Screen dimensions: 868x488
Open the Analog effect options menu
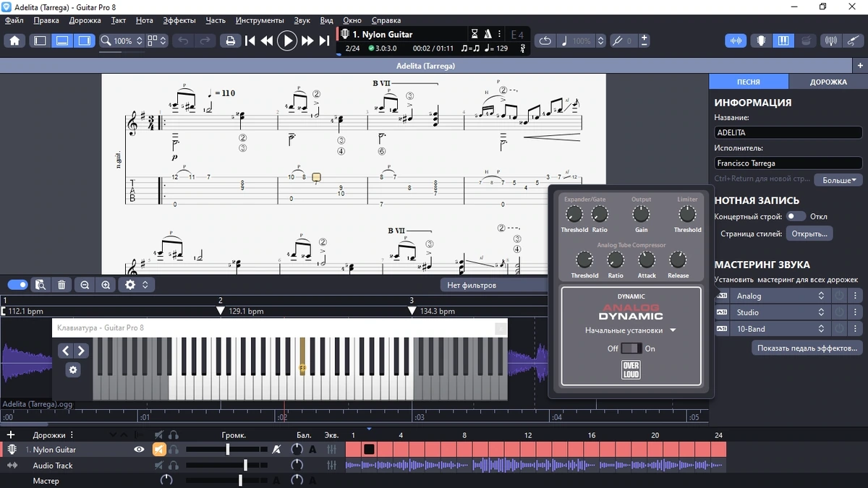855,296
